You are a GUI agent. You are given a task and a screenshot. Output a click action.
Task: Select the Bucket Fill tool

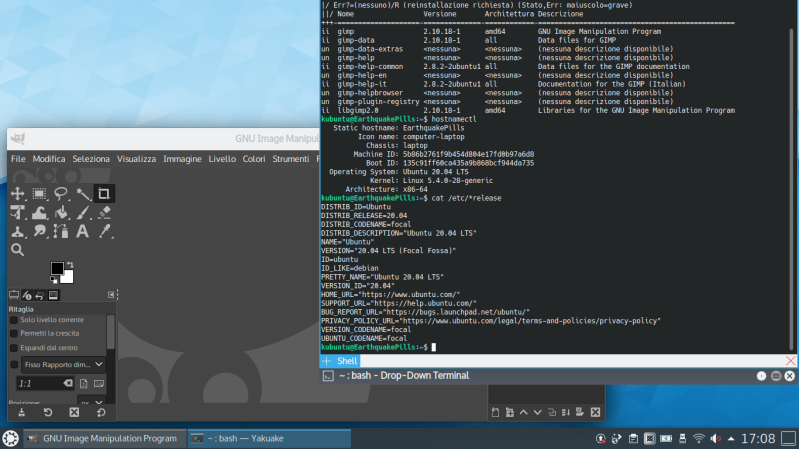[x=61, y=213]
